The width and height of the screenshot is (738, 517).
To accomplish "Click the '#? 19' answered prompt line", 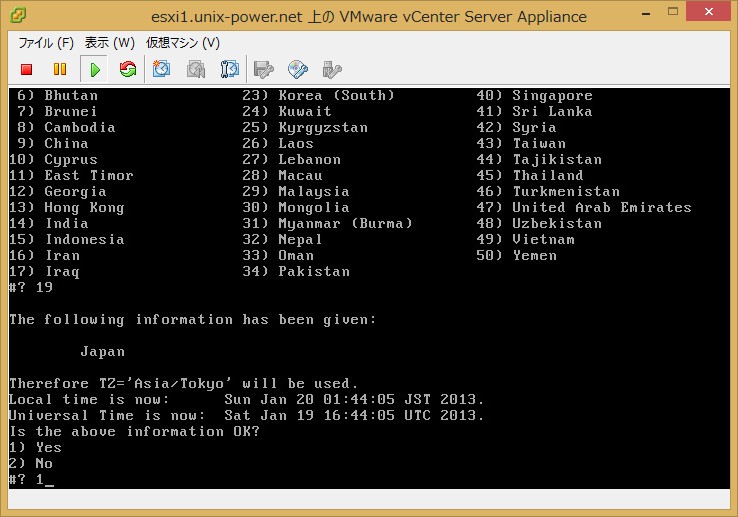I will [31, 287].
